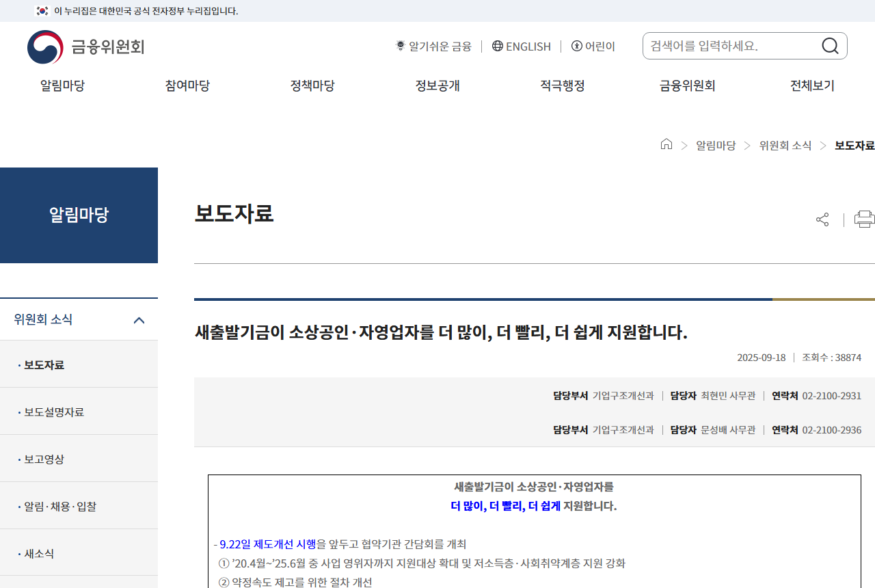This screenshot has width=875, height=588.
Task: Go to home via breadcrumb house icon
Action: pyautogui.click(x=667, y=144)
